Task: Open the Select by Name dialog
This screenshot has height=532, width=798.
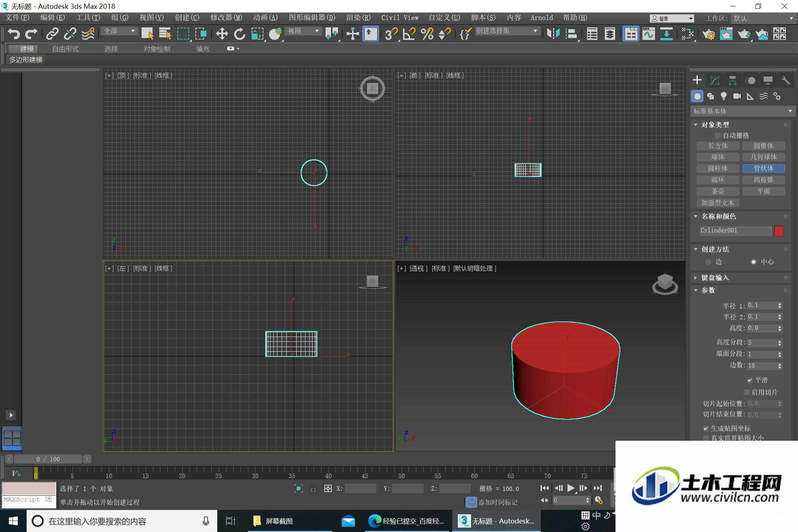Action: pyautogui.click(x=165, y=34)
